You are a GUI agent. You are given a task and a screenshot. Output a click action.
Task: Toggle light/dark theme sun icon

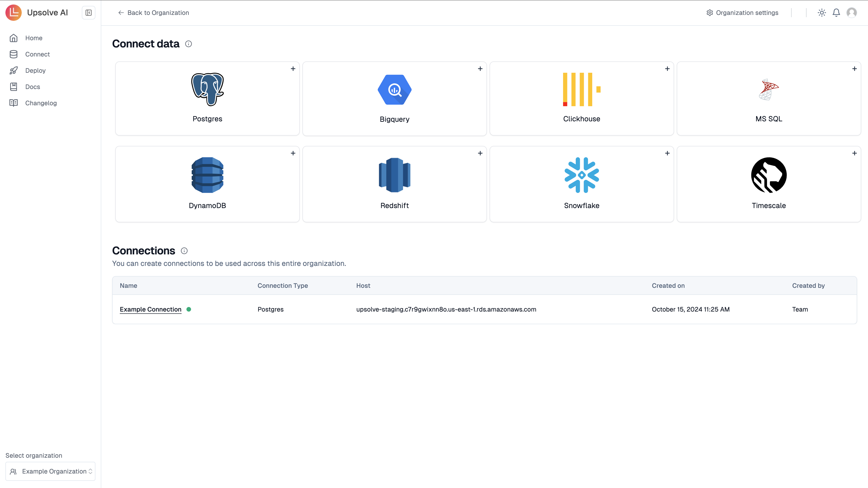pyautogui.click(x=821, y=13)
